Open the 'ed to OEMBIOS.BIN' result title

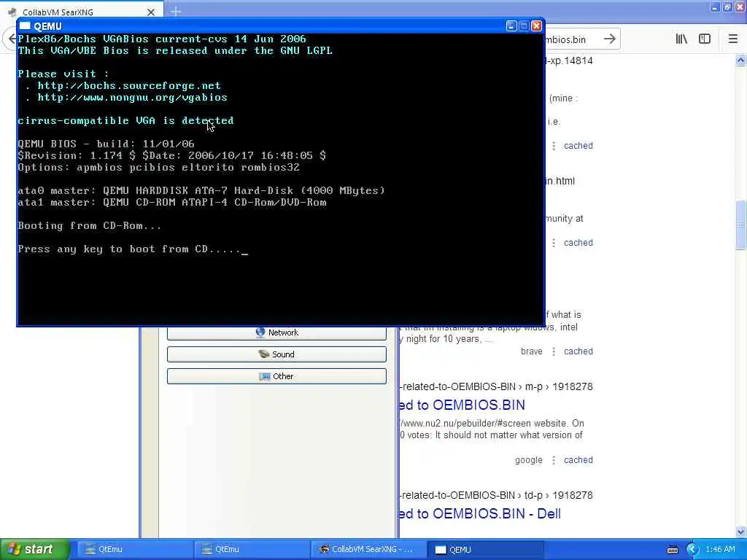(462, 405)
